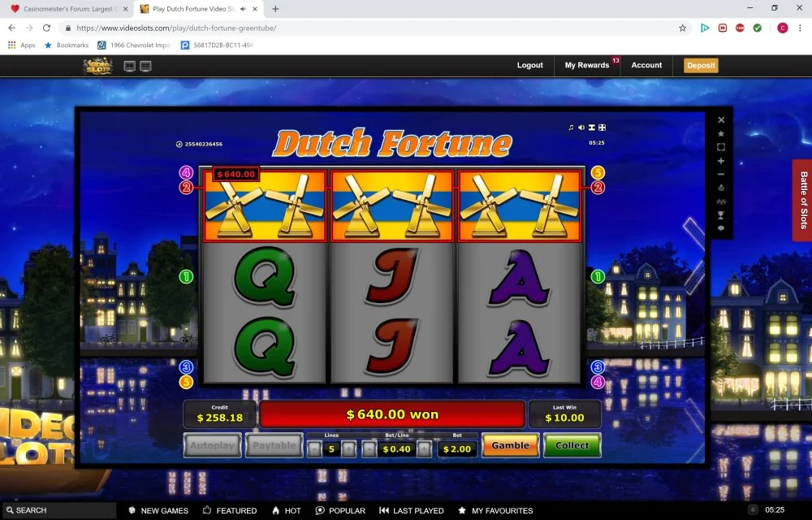812x520 pixels.
Task: Click the sidebar fullscreen frame icon
Action: 721,147
